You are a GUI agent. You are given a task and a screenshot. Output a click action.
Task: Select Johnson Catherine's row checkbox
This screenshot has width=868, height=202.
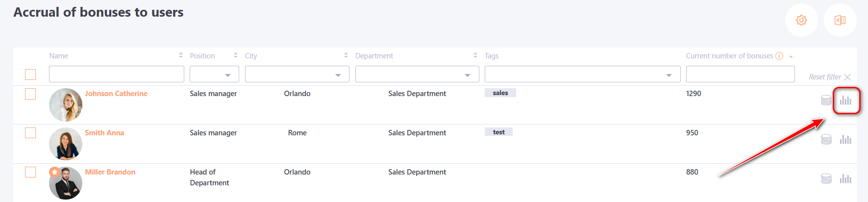click(30, 94)
